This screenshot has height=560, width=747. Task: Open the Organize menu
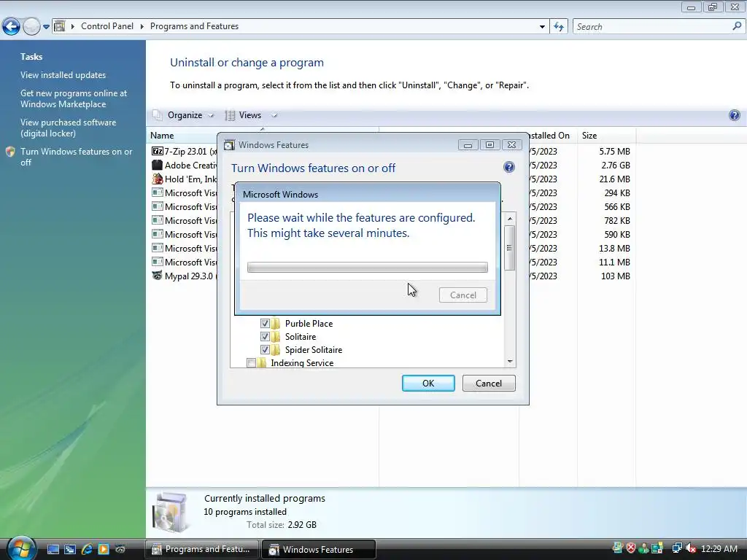pos(185,115)
